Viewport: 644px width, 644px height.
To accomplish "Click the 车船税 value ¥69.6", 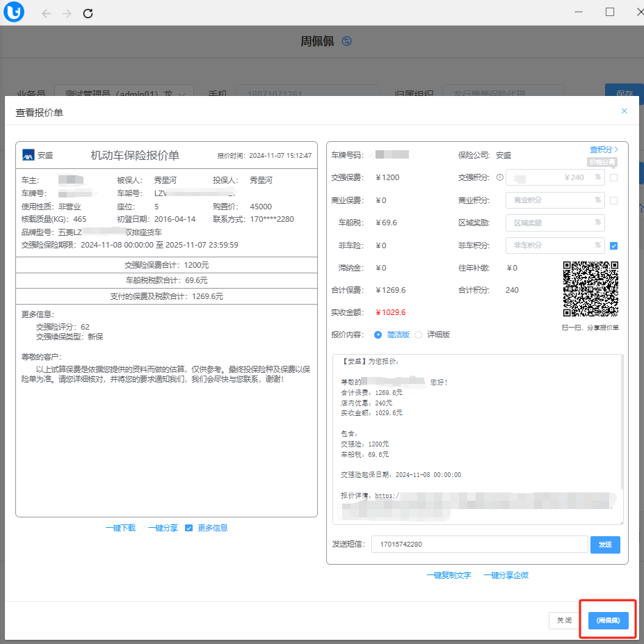I will [386, 223].
